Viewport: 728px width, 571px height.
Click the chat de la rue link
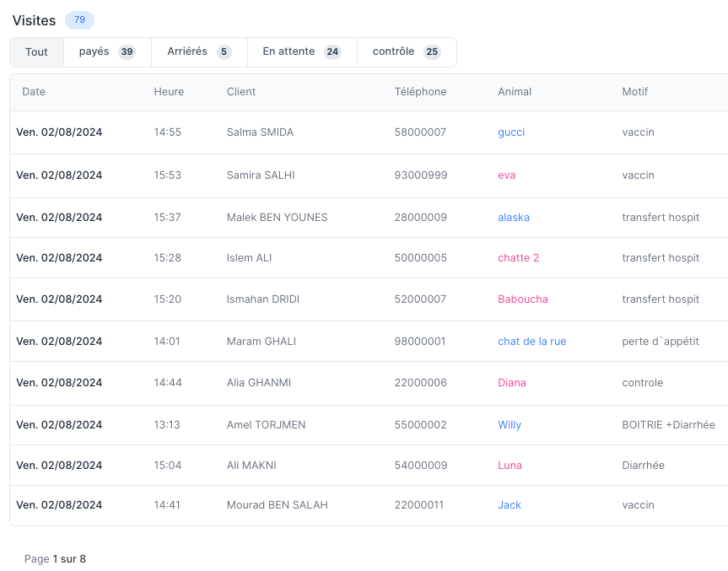click(531, 342)
